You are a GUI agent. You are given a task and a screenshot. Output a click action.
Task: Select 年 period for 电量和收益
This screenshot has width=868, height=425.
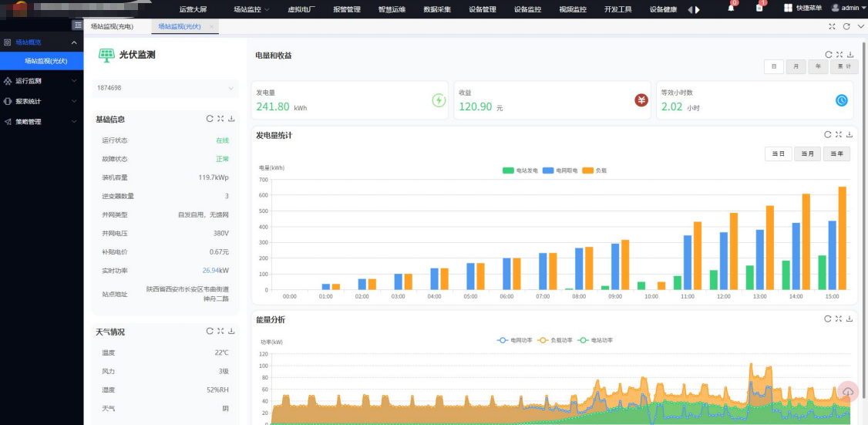click(x=818, y=66)
